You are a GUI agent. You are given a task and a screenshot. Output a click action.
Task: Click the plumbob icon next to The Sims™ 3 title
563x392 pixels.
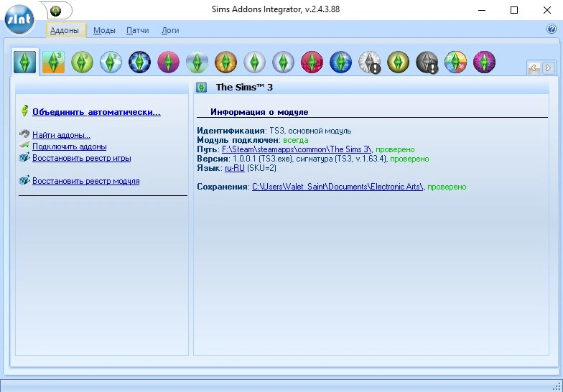[201, 88]
